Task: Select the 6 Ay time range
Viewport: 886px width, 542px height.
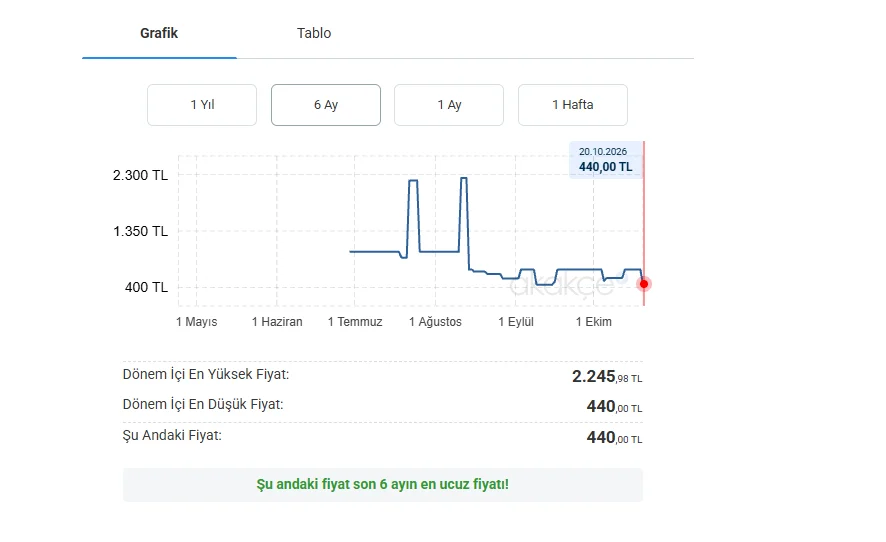Action: [325, 105]
